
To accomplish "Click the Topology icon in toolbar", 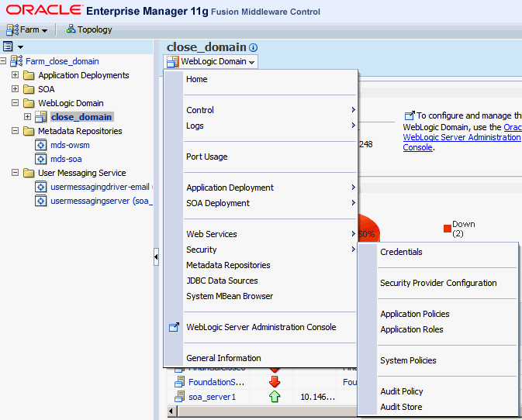I will tap(71, 29).
